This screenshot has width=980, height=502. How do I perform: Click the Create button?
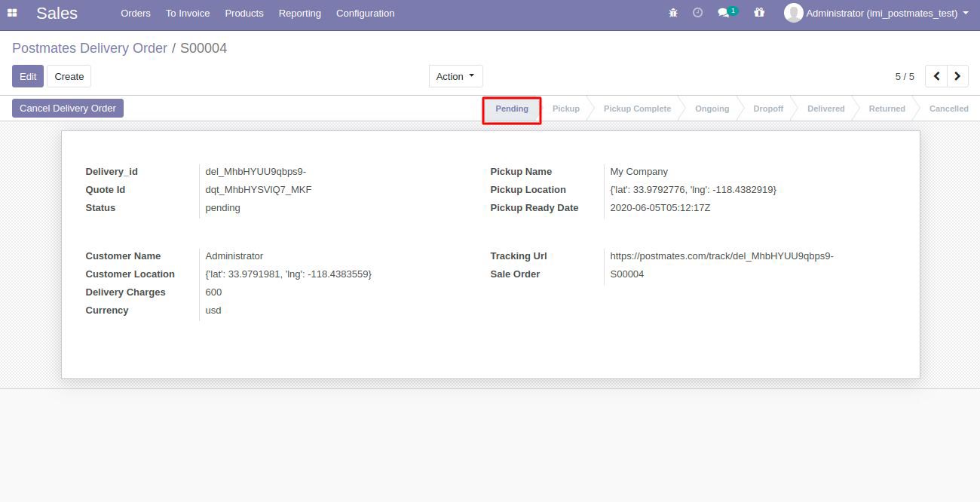69,76
